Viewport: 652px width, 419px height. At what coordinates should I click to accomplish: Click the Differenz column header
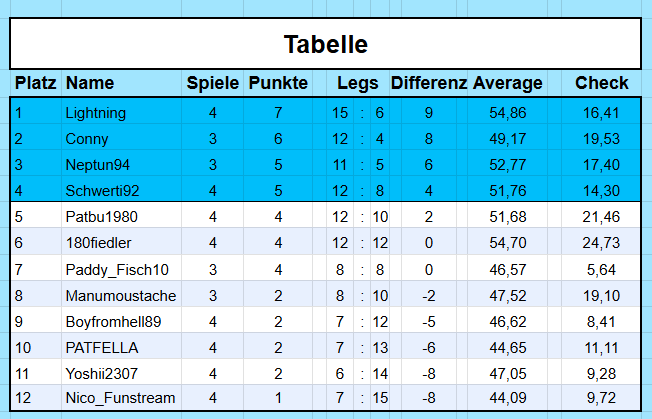pos(429,83)
